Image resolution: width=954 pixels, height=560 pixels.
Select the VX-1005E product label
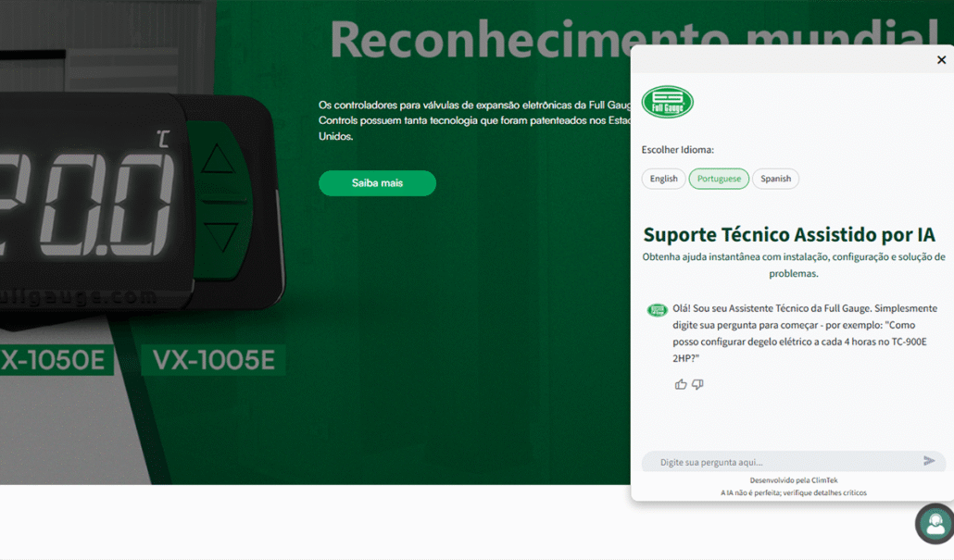pyautogui.click(x=214, y=360)
